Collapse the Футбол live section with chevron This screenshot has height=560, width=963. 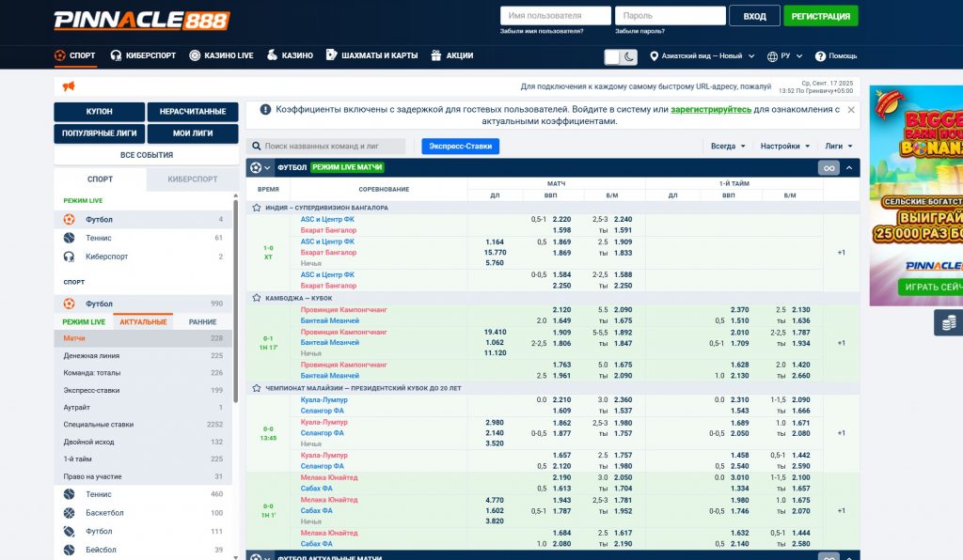(849, 168)
